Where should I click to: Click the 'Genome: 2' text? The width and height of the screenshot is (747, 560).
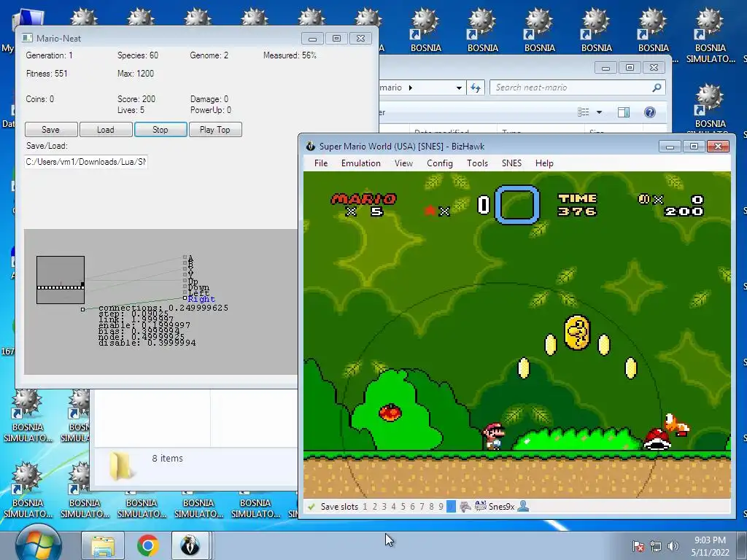209,55
